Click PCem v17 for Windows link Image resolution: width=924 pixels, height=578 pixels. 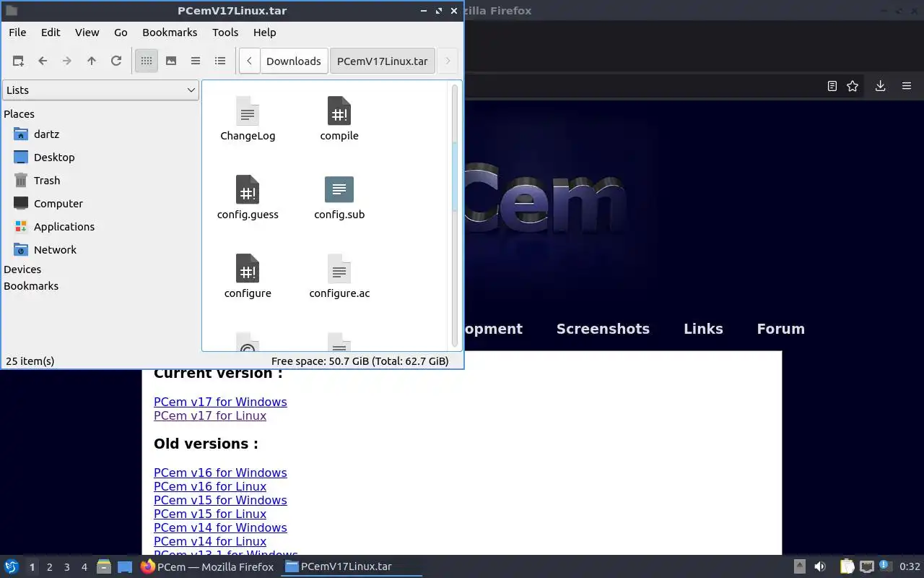point(220,402)
